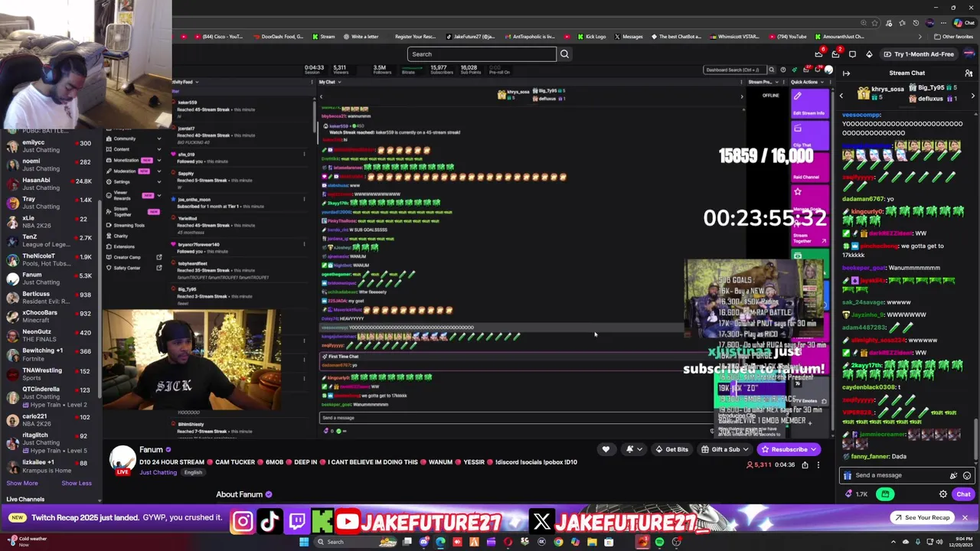The image size is (980, 551).
Task: Open Safety Center in dashboard sidebar
Action: (127, 268)
